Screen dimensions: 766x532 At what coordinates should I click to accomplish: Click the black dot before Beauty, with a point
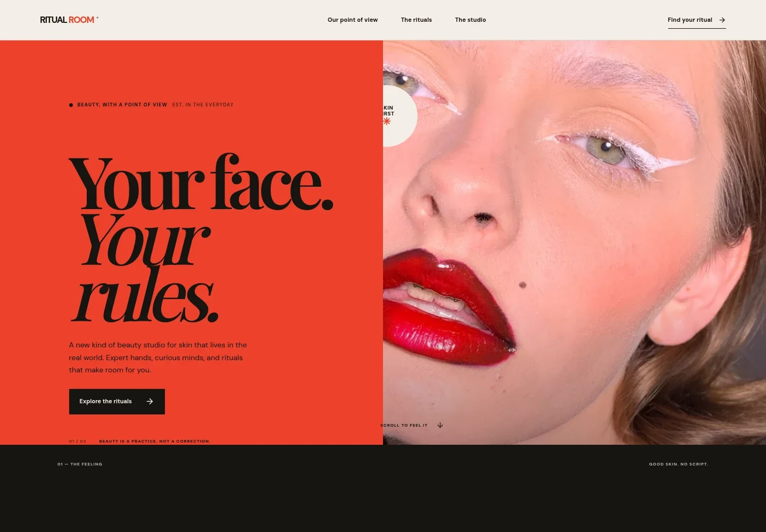(71, 105)
